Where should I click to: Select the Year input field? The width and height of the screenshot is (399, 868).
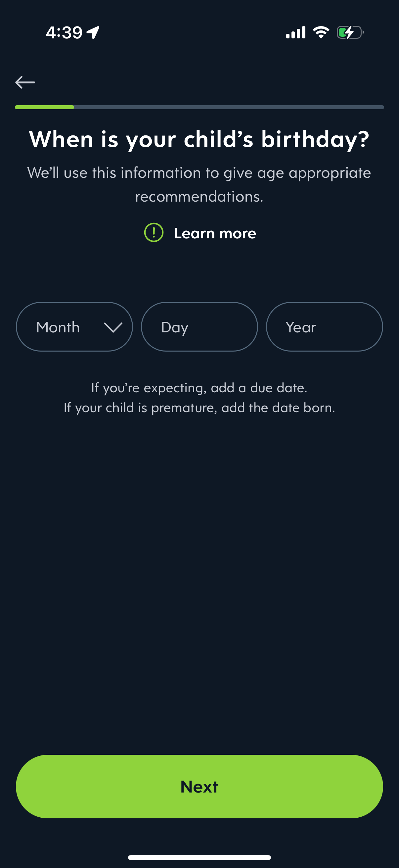324,327
